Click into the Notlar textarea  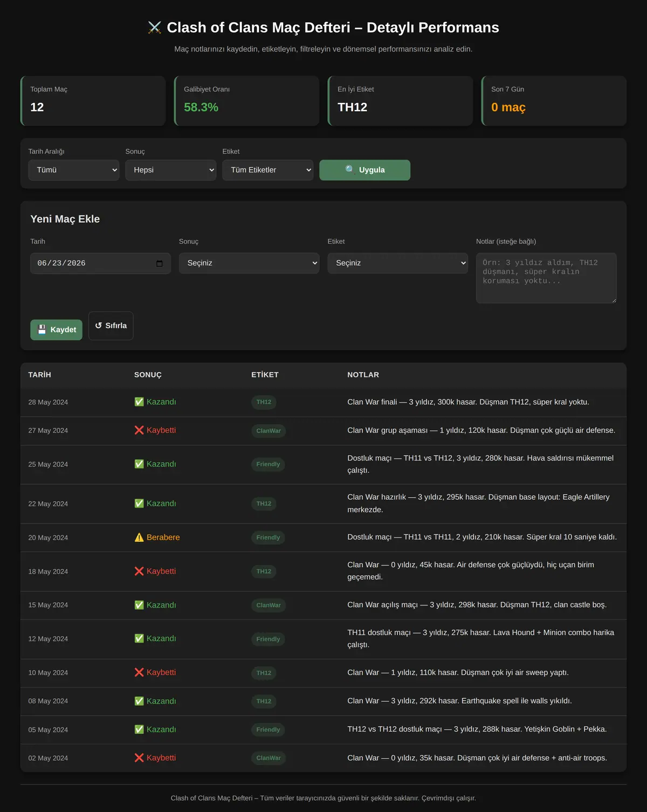[546, 278]
